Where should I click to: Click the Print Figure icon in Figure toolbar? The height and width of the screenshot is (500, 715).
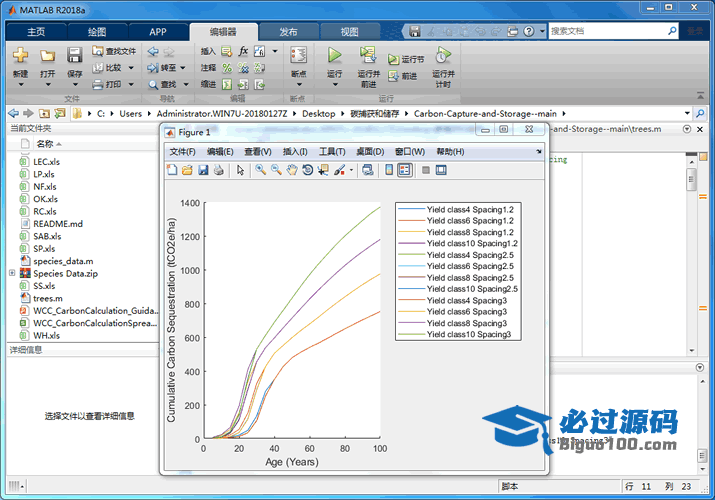[219, 170]
